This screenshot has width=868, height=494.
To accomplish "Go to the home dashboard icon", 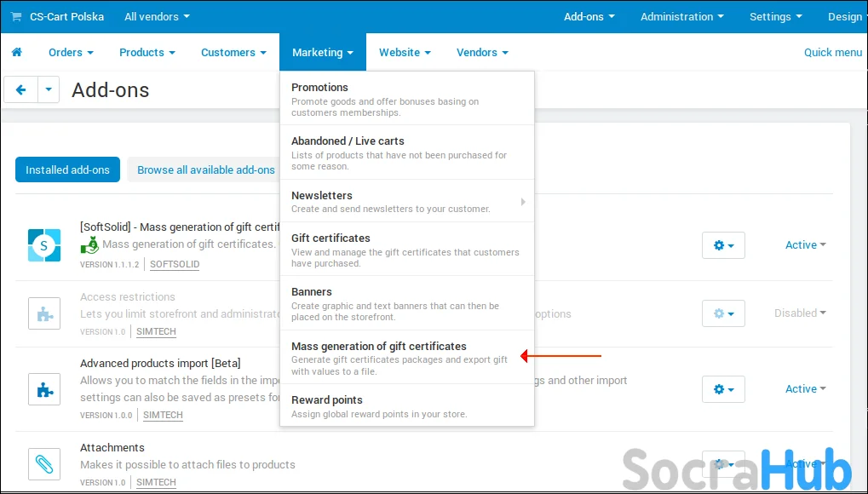I will [x=16, y=52].
